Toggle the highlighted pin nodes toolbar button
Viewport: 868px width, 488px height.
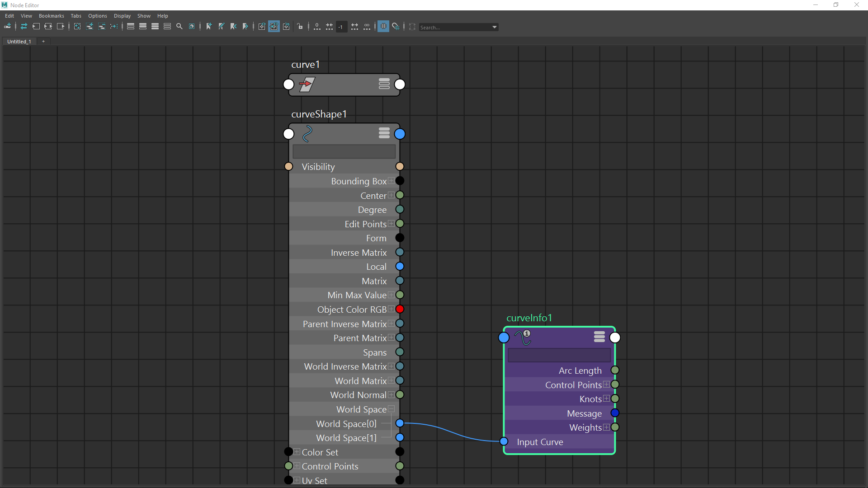[x=274, y=27]
